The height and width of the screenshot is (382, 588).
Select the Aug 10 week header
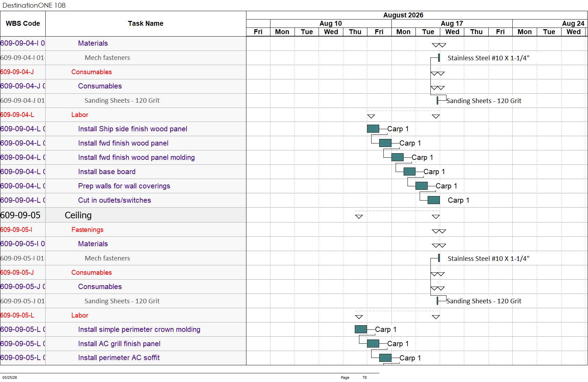coord(331,23)
